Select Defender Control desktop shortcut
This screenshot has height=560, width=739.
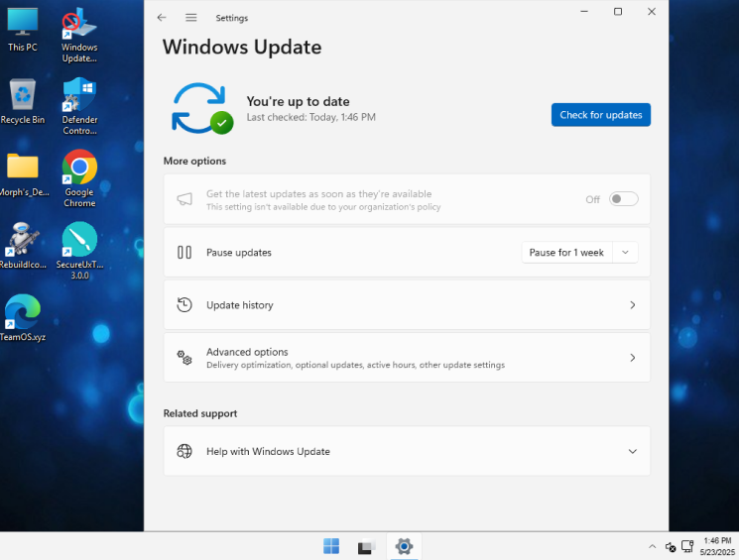(x=79, y=106)
